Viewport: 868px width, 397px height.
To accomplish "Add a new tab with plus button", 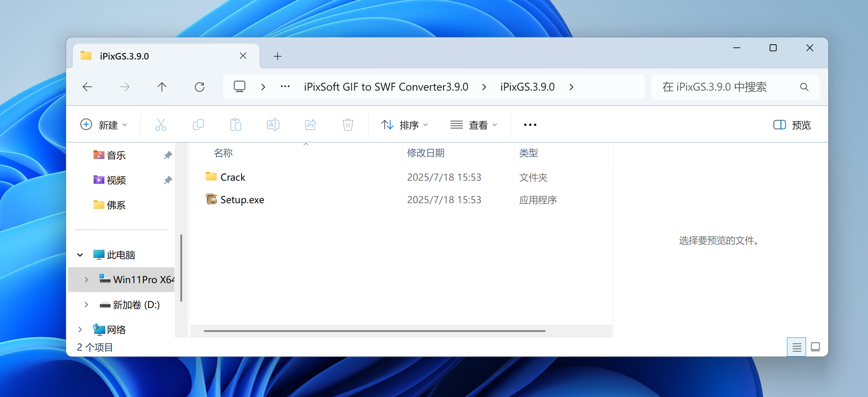I will [277, 56].
